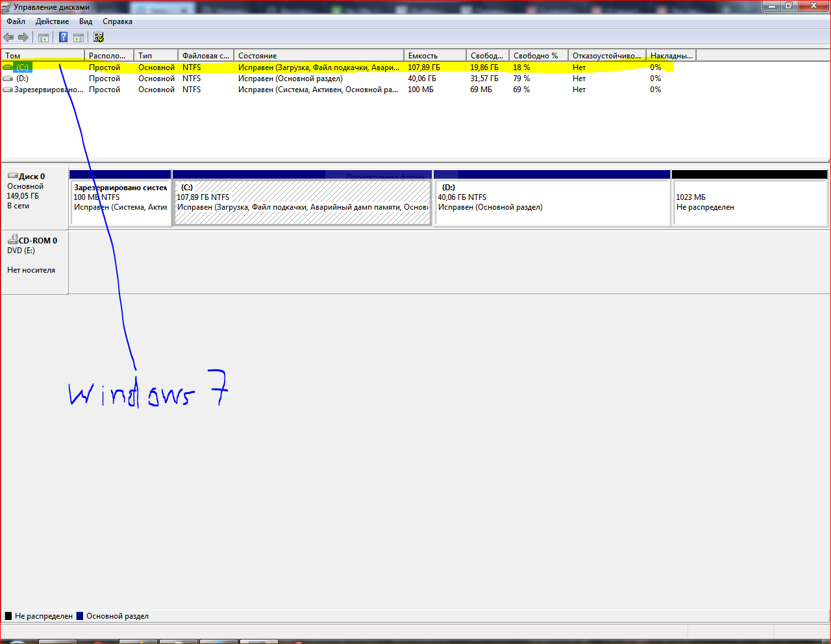The width and height of the screenshot is (831, 644).
Task: Click the Располо... column header
Action: click(109, 56)
